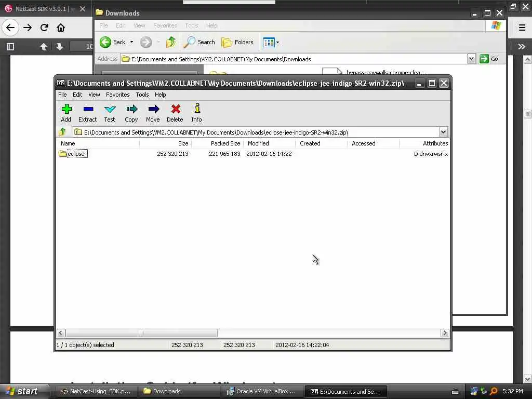Click horizontal scrollbar right arrow
Screen dimensions: 532x399
click(x=445, y=333)
